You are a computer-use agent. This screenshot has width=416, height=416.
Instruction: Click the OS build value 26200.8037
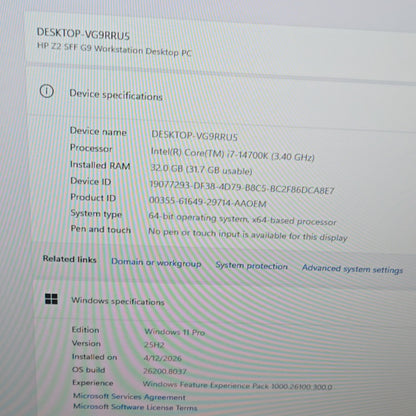pyautogui.click(x=165, y=371)
